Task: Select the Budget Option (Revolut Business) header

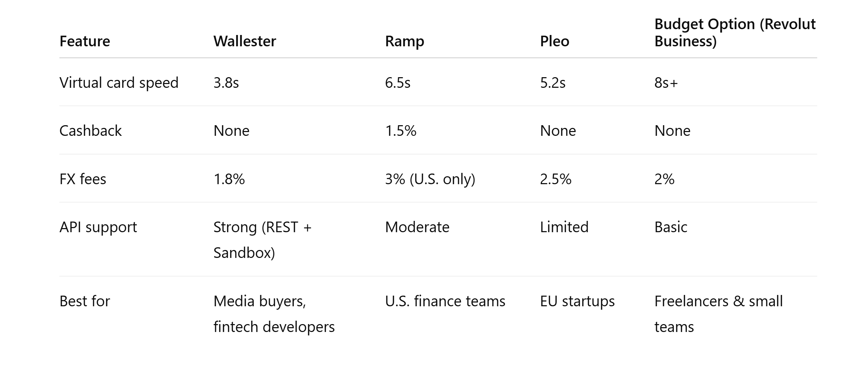Action: (x=734, y=33)
